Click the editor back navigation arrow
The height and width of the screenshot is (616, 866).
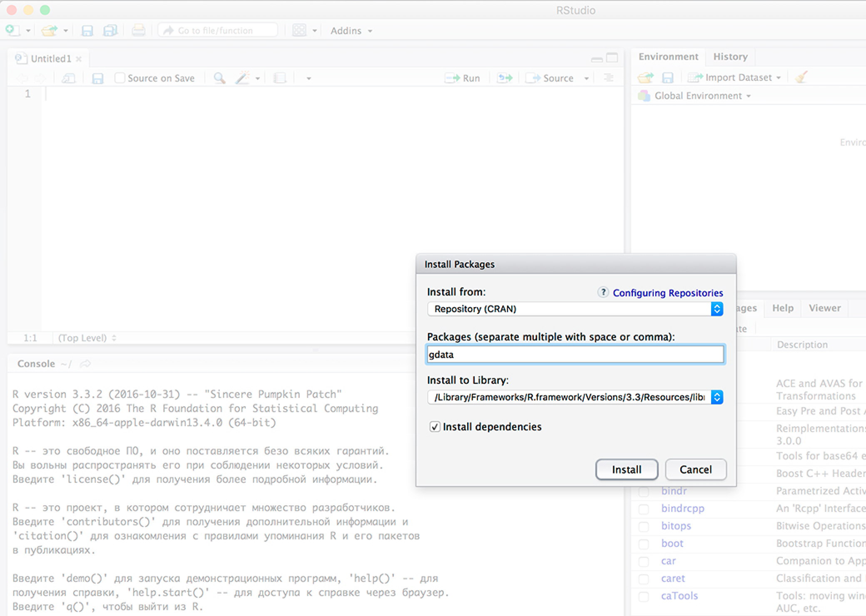coord(22,78)
